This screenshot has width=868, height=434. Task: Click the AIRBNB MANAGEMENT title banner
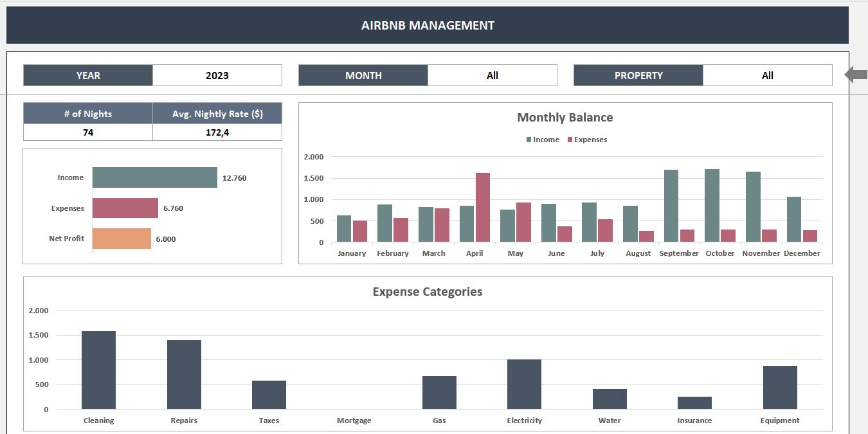coord(428,25)
